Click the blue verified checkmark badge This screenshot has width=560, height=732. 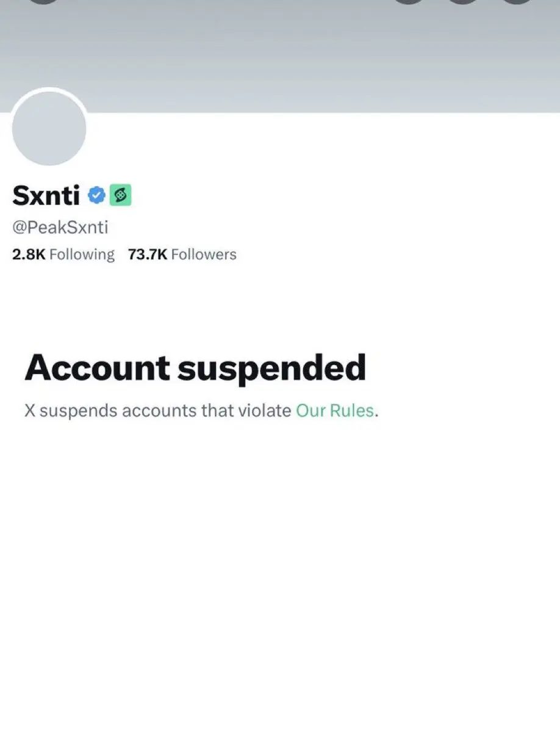[x=97, y=195]
